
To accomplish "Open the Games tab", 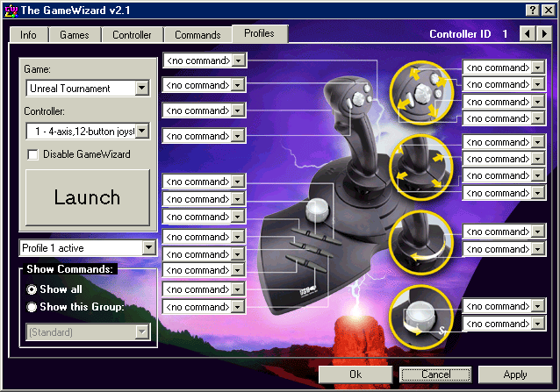I will (75, 35).
